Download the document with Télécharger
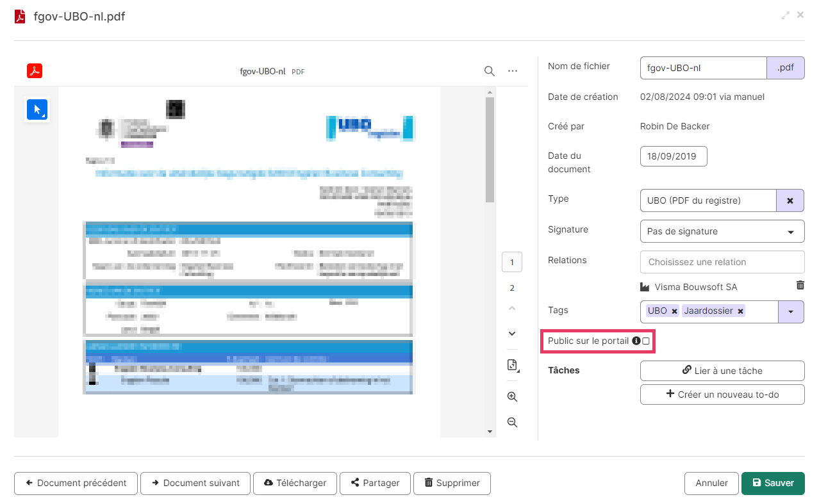This screenshot has height=504, width=819. [x=295, y=484]
